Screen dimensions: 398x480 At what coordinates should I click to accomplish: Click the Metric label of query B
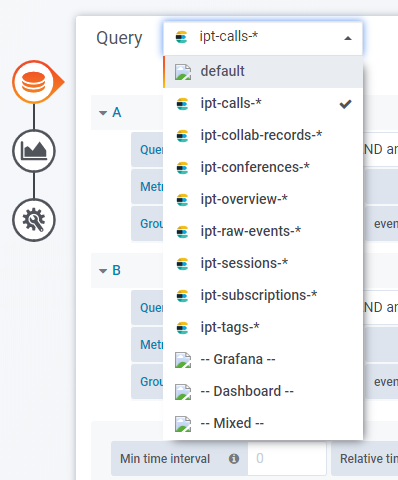[147, 345]
